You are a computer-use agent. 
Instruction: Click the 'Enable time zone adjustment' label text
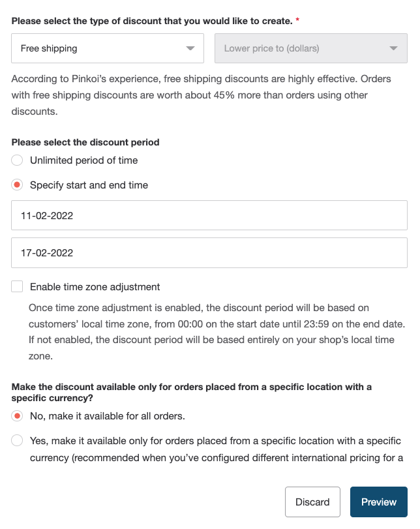(x=95, y=287)
